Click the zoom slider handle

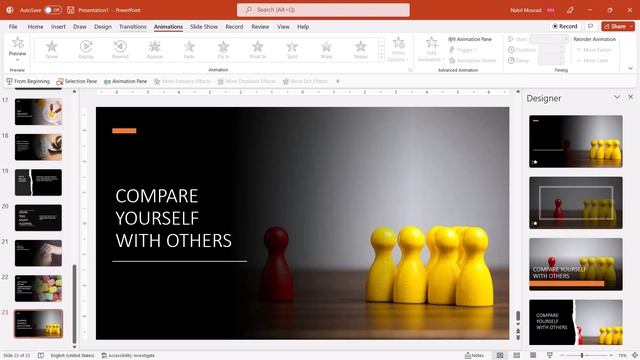click(x=582, y=356)
